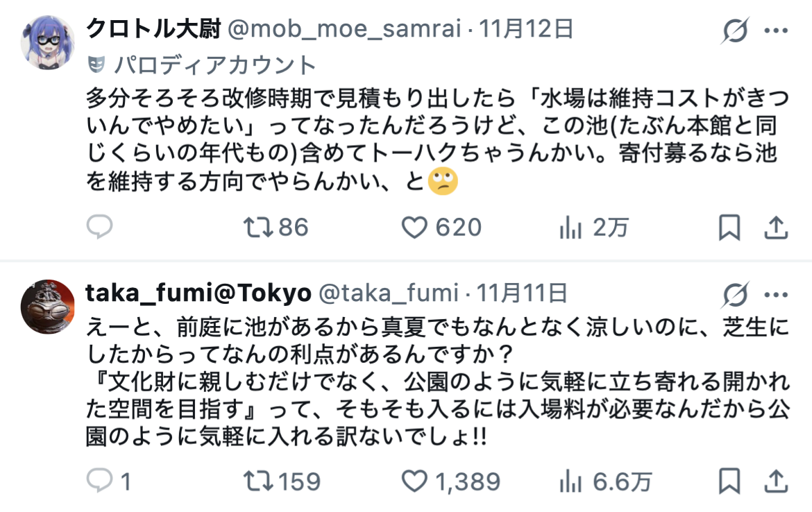Share taka_fumi's post
This screenshot has width=812, height=512.
click(775, 480)
